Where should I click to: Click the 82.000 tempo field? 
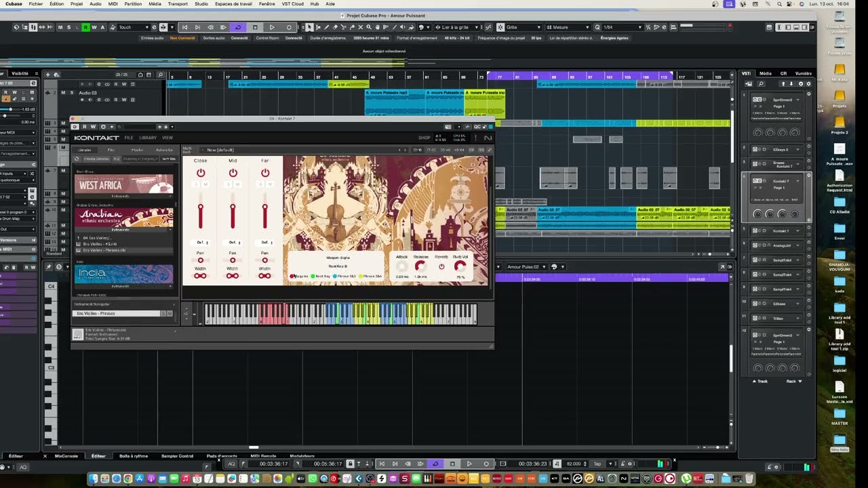coord(575,464)
